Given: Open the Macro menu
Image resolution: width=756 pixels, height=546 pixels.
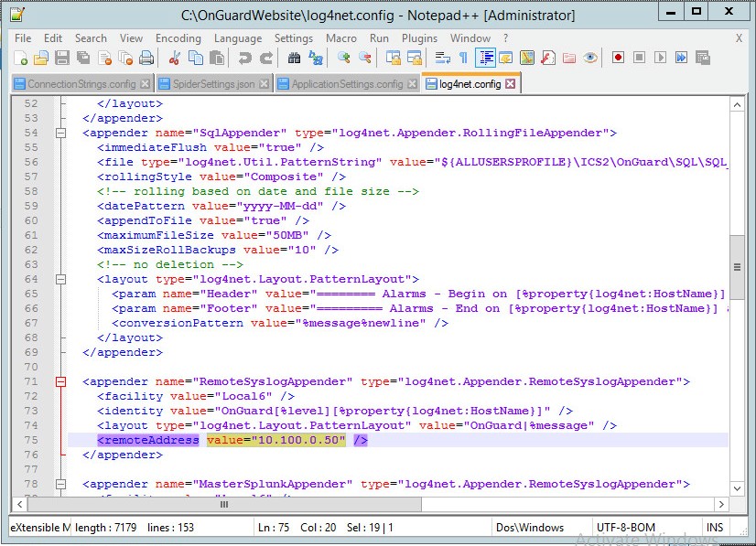Looking at the screenshot, I should tap(340, 38).
